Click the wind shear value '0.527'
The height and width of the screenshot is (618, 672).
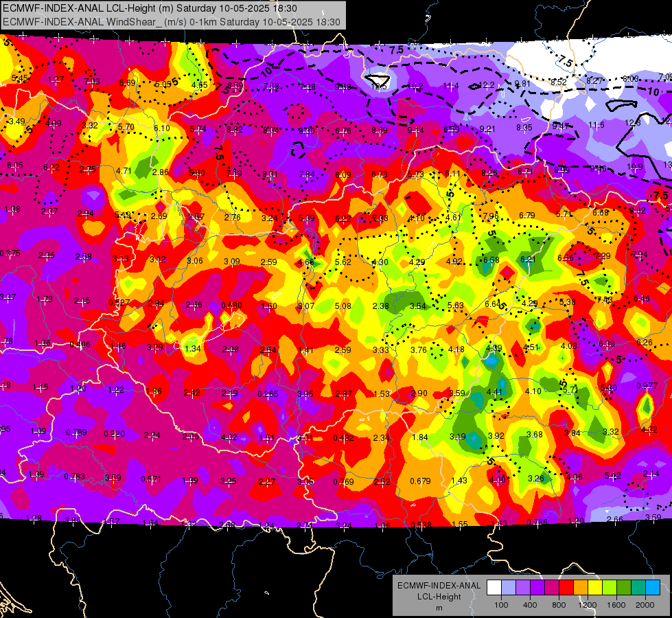coord(119,302)
